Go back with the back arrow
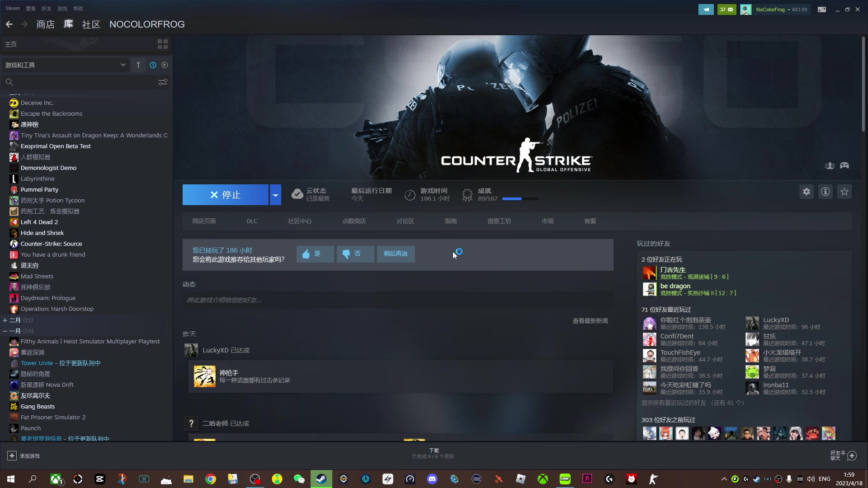 click(x=9, y=24)
